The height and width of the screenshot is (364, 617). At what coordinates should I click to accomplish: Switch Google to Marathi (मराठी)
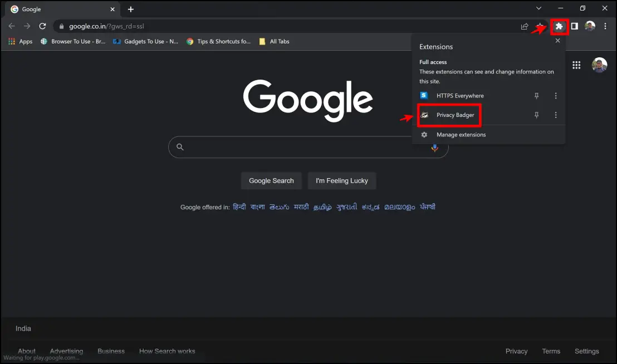click(x=301, y=206)
